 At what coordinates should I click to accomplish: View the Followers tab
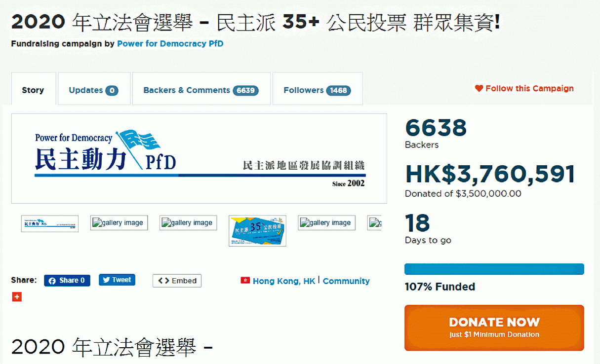pos(318,89)
